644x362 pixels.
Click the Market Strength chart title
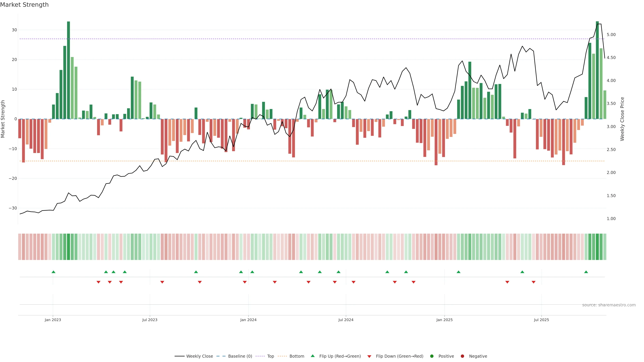24,5
